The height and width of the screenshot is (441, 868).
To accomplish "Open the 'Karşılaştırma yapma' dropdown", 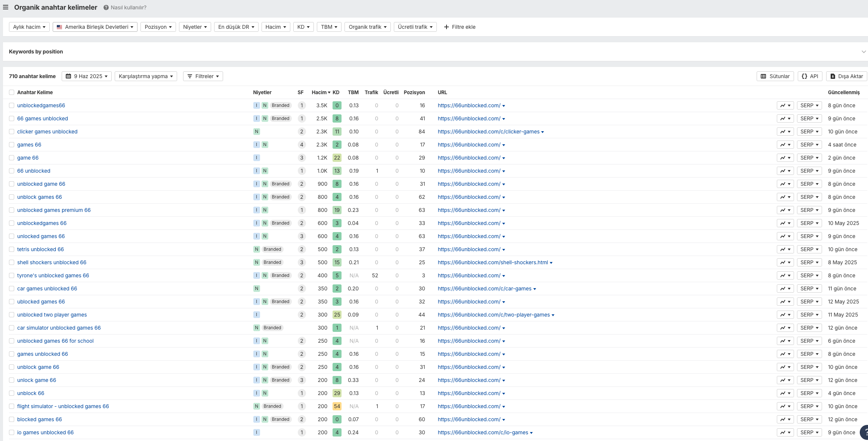I will click(x=146, y=76).
